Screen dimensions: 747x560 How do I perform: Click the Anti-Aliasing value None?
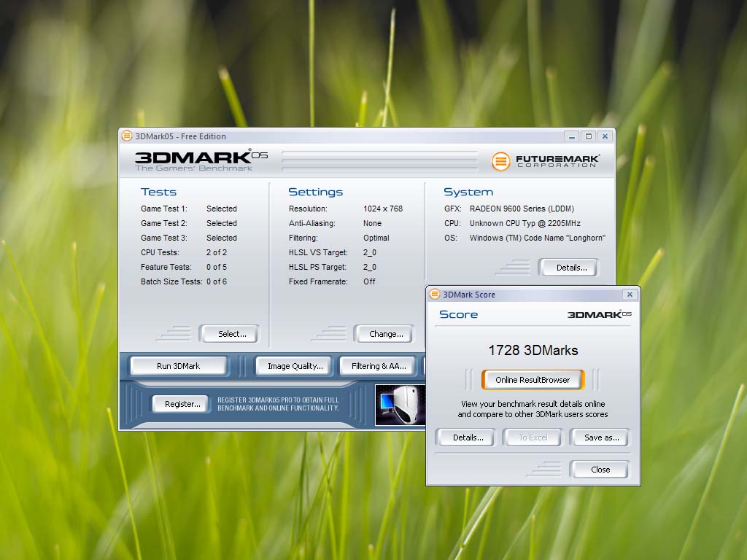(x=373, y=223)
